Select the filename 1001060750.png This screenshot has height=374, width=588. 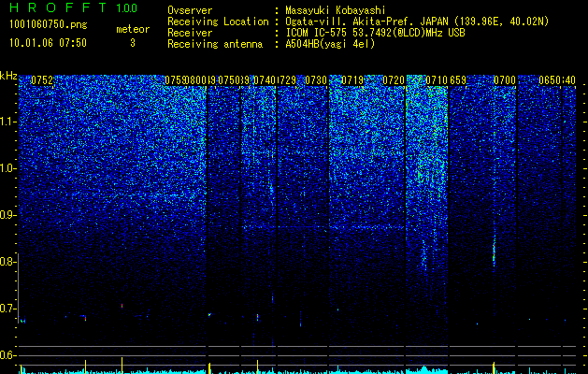pos(49,24)
